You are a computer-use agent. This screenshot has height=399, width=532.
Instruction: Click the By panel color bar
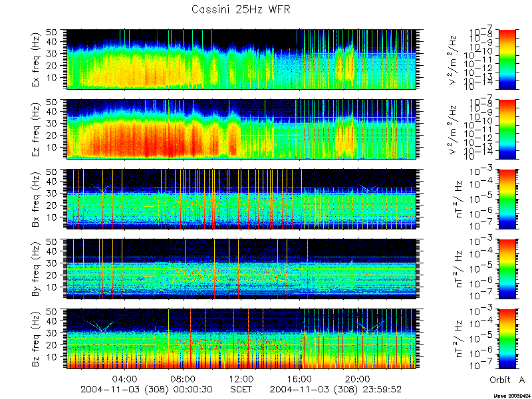tap(507, 269)
